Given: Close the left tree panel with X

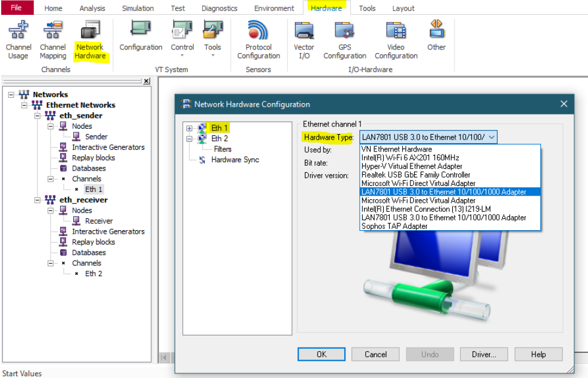Looking at the screenshot, I should (147, 80).
